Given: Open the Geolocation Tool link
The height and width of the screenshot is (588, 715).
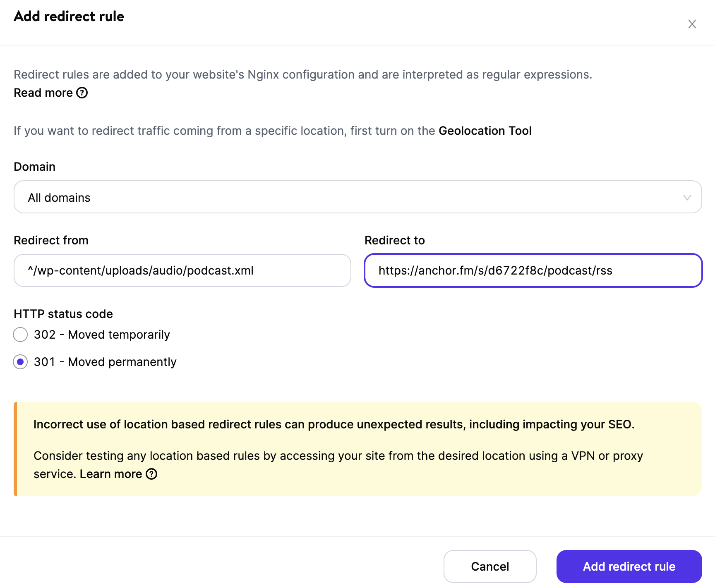Looking at the screenshot, I should click(485, 131).
